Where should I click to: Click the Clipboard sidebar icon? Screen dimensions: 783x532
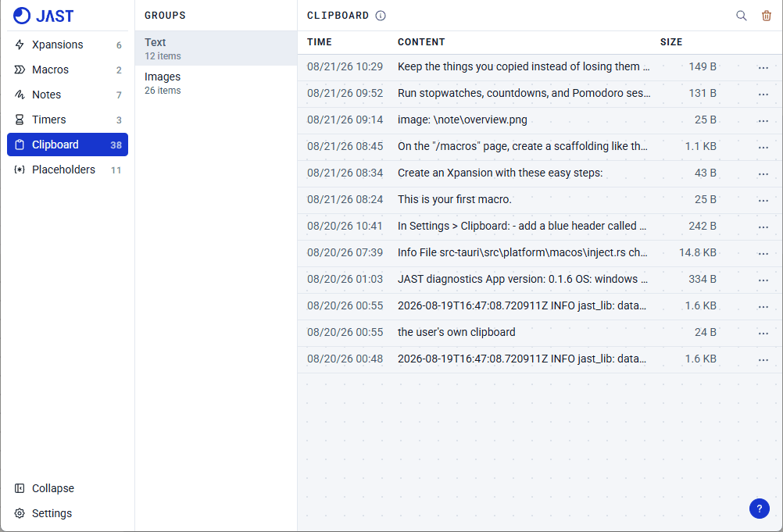20,145
